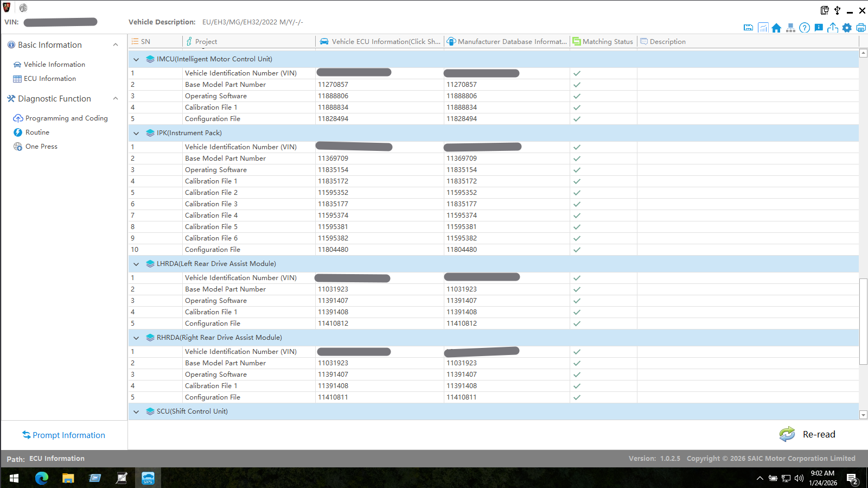This screenshot has height=488, width=868.
Task: Click the printer icon in toolbar
Action: click(861, 28)
